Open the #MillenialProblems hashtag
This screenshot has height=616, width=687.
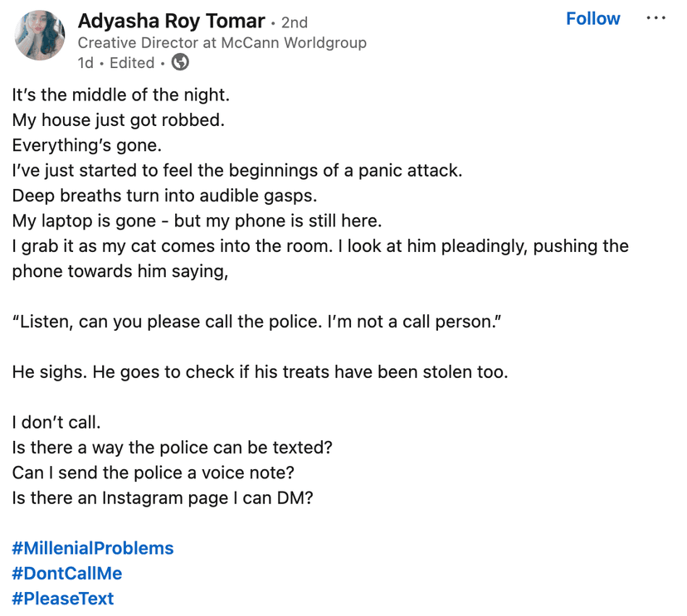(x=93, y=548)
